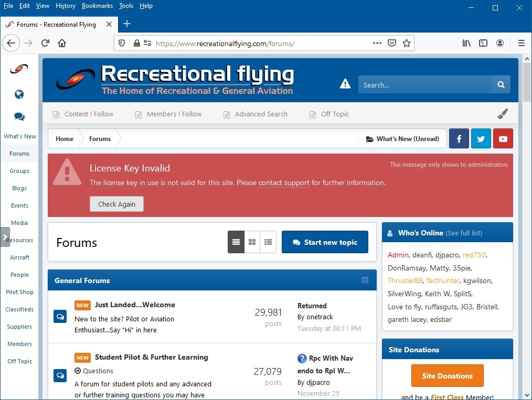Open See full list of online users
532x400 pixels.
[463, 233]
